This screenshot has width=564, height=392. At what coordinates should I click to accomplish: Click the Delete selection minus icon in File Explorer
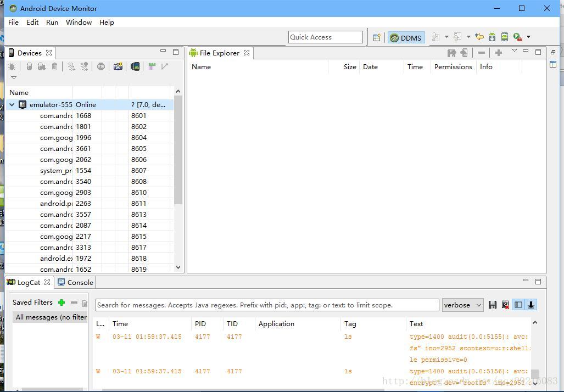tap(482, 53)
